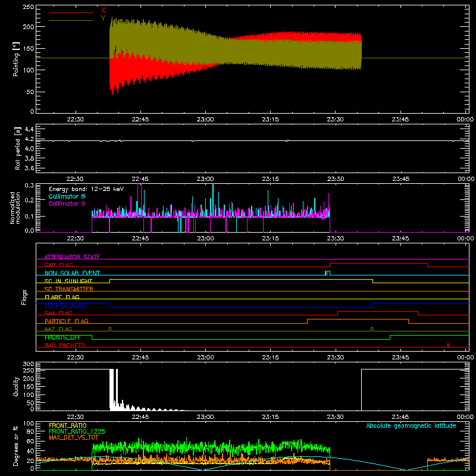Click the FLARE_FLAG label
This screenshot has height=476, width=476.
tap(62, 297)
